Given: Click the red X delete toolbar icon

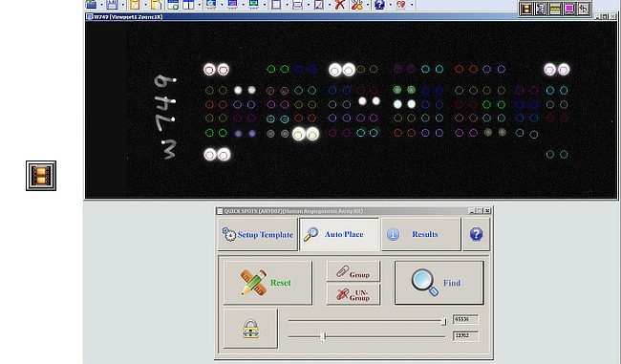Looking at the screenshot, I should tap(339, 5).
